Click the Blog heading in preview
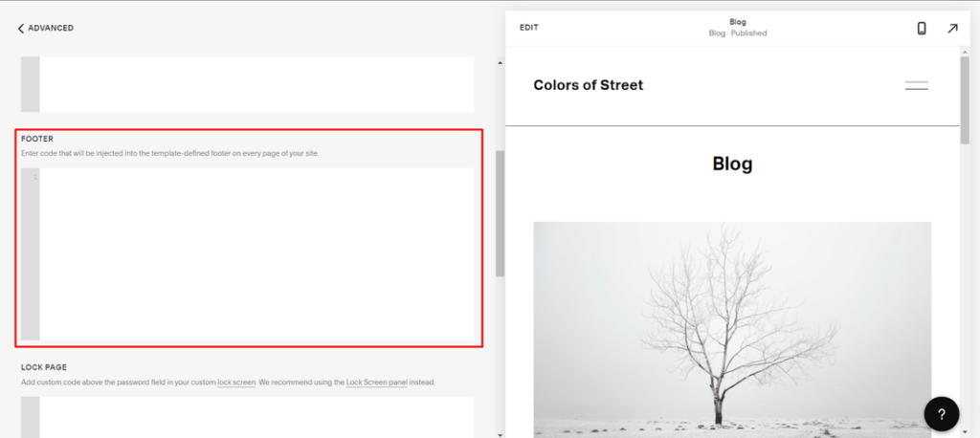This screenshot has height=438, width=980. [x=732, y=164]
